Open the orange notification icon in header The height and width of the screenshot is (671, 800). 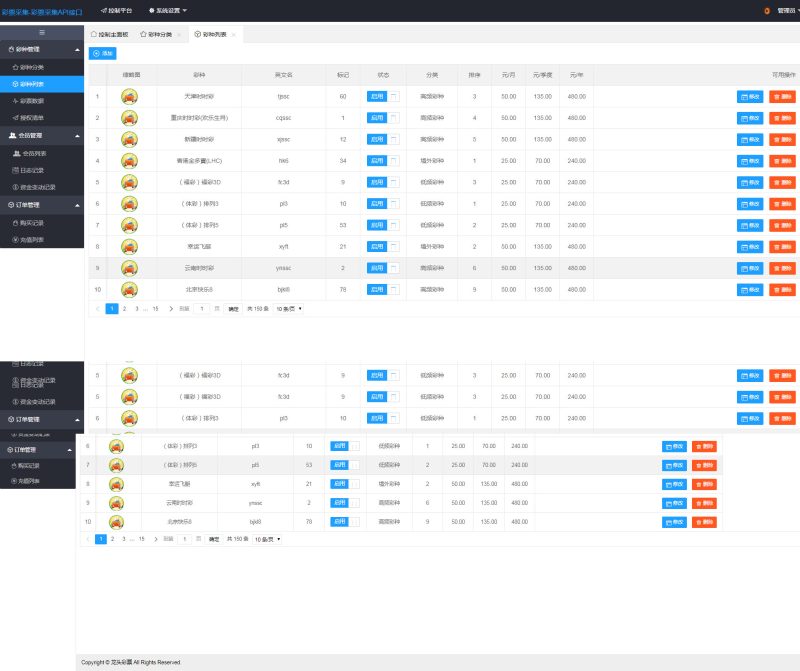(x=767, y=10)
